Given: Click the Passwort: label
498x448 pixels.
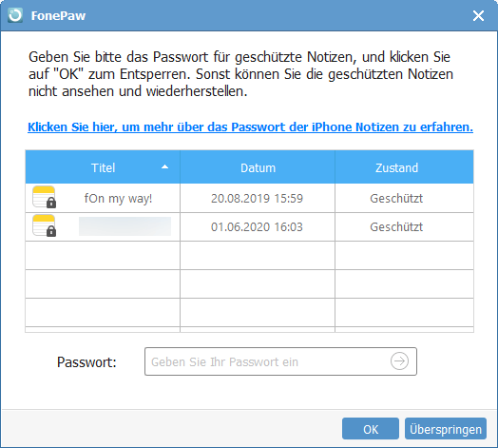Looking at the screenshot, I should pyautogui.click(x=86, y=362).
